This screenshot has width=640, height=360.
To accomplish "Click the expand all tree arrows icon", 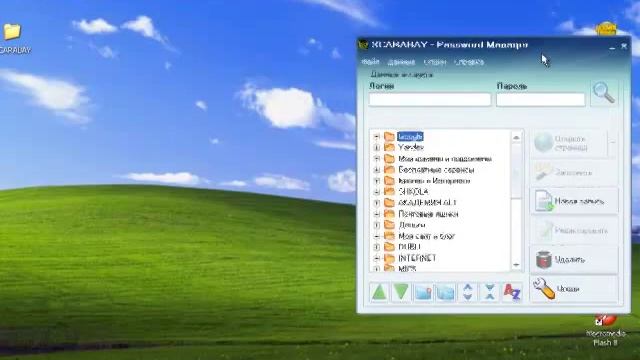I will 468,292.
